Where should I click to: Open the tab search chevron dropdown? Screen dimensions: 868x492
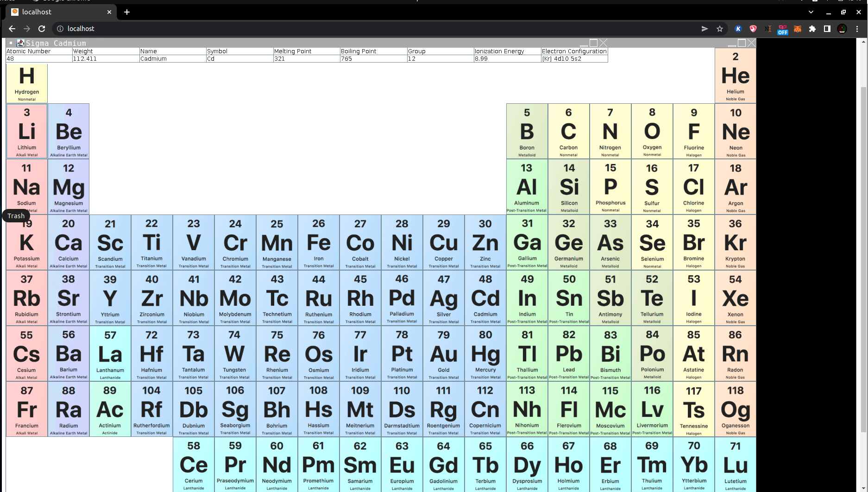pos(810,12)
